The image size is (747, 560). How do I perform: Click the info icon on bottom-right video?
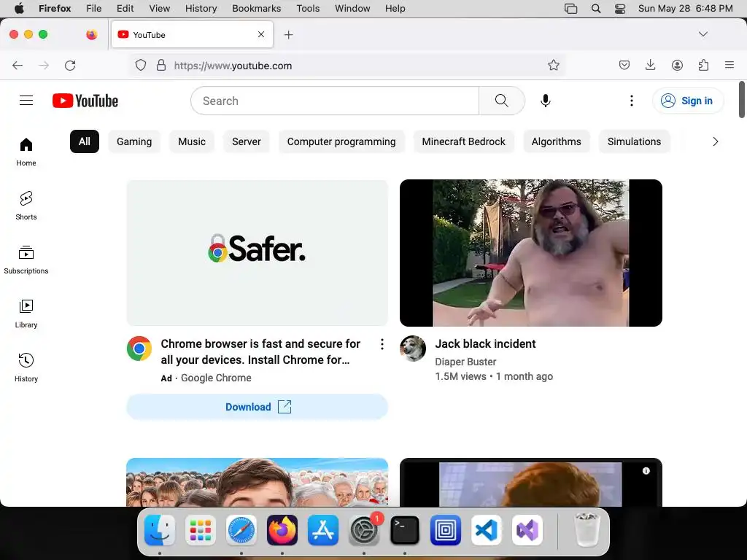click(x=646, y=471)
